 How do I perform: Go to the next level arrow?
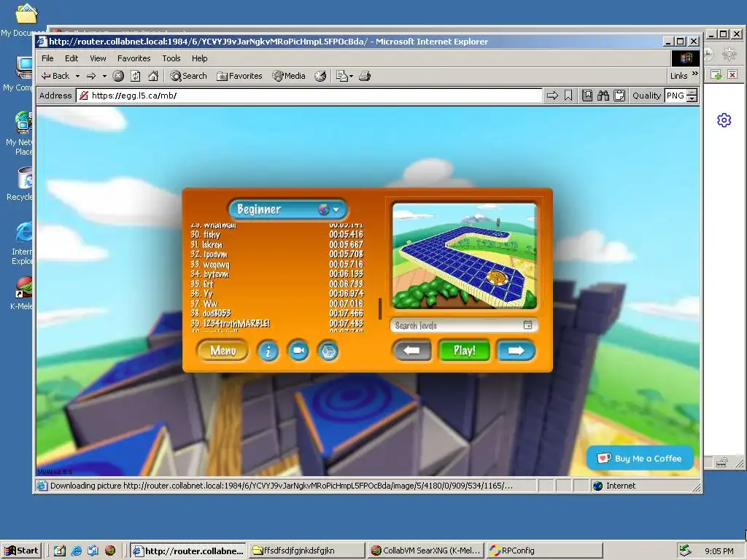516,351
